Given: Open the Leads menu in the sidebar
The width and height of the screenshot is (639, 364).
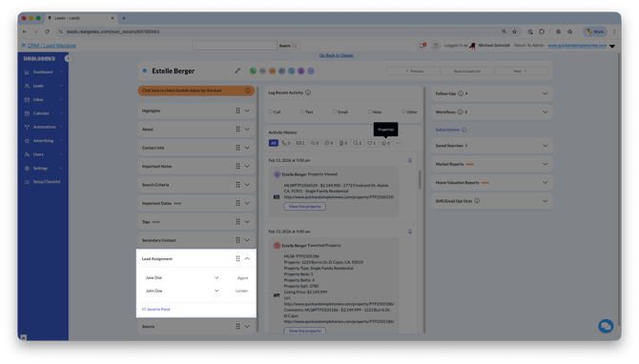Looking at the screenshot, I should 43,86.
